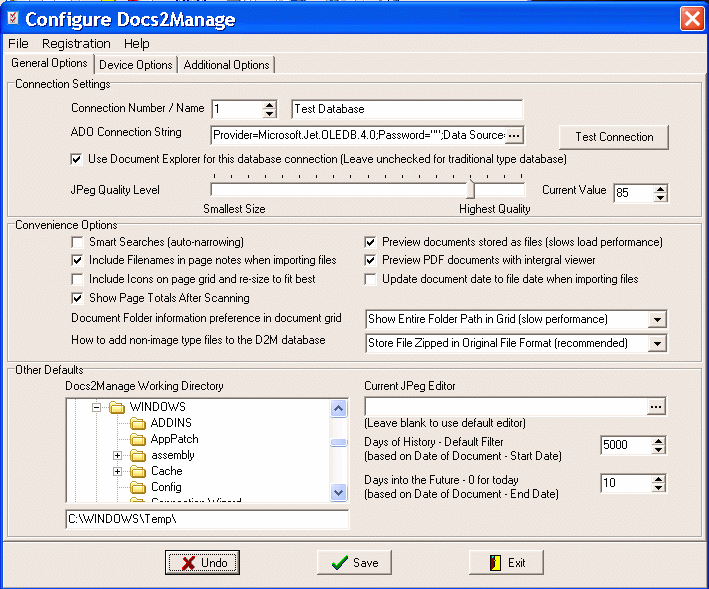Decrease the Connection Number spinner
This screenshot has width=709, height=589.
pos(269,113)
